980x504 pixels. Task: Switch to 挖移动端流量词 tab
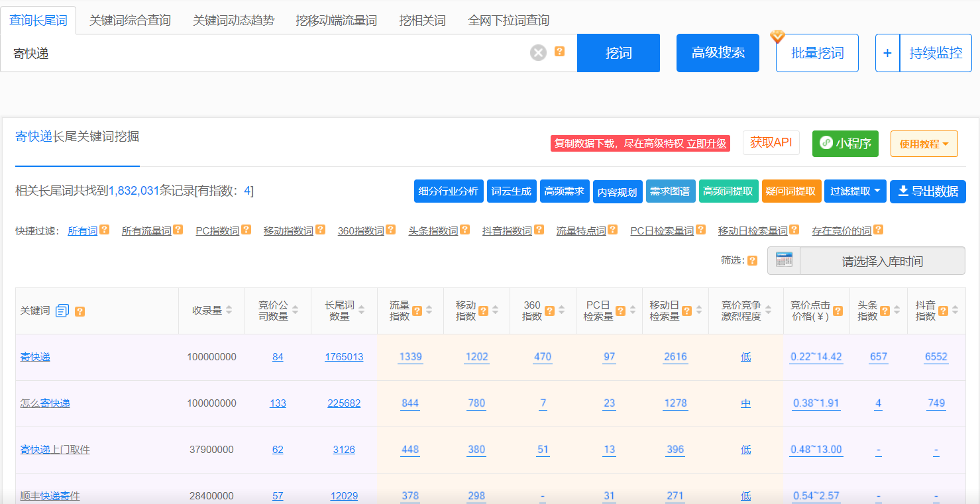pyautogui.click(x=337, y=21)
